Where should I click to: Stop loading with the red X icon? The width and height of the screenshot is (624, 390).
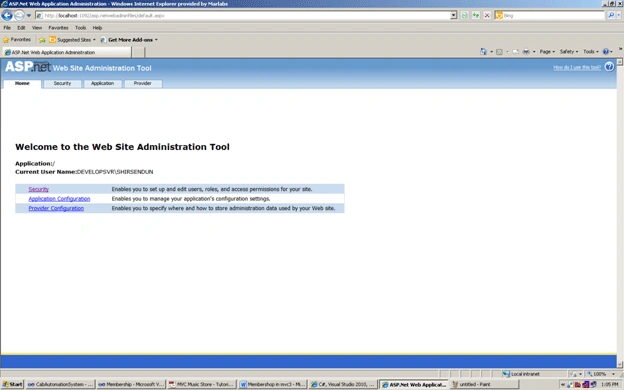click(x=487, y=16)
